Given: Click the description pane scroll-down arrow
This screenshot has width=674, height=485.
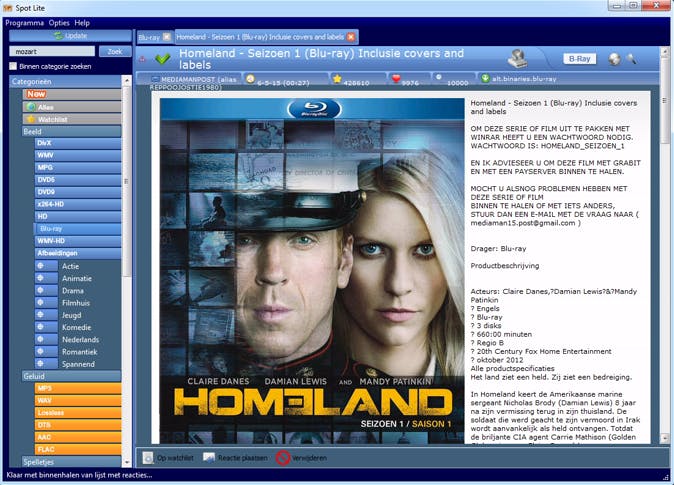Looking at the screenshot, I should [x=665, y=438].
